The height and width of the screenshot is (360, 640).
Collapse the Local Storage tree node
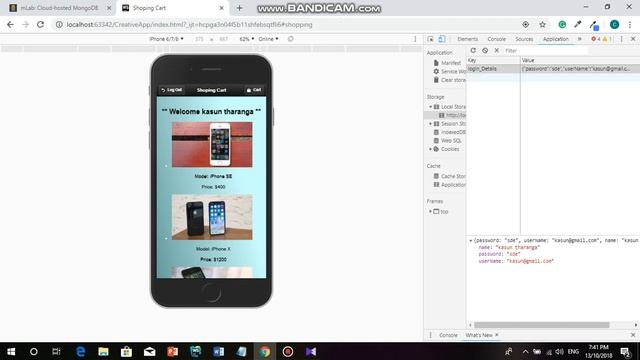coord(430,107)
